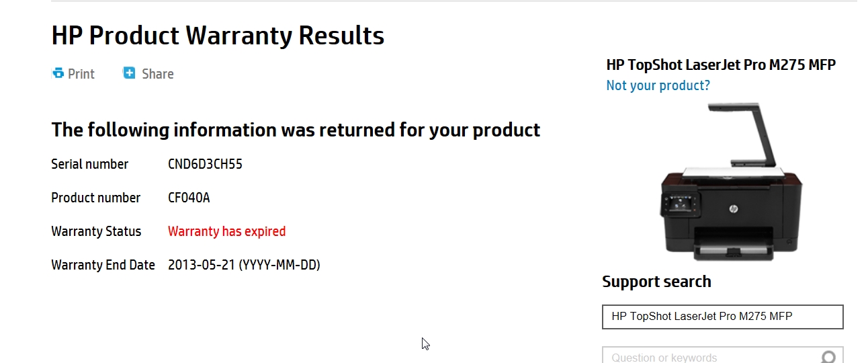Screen dimensions: 868x363
Task: Click the TopShot LaserJet printer image
Action: [729, 182]
